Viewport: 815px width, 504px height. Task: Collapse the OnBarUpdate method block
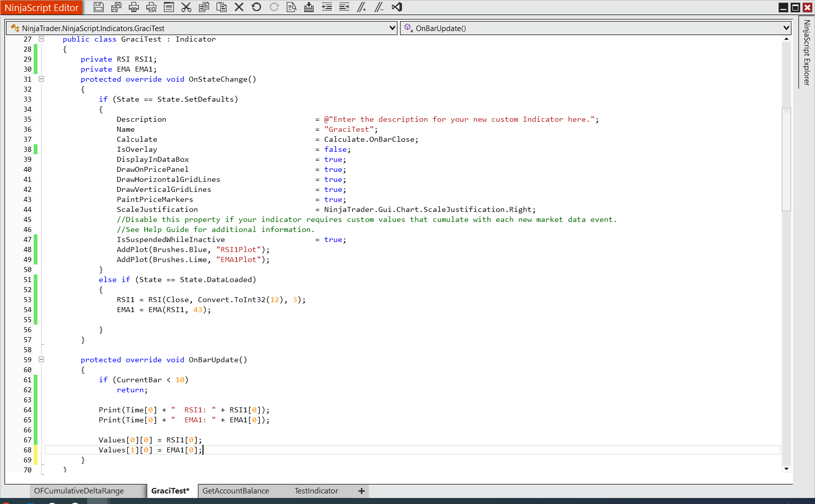click(x=42, y=359)
